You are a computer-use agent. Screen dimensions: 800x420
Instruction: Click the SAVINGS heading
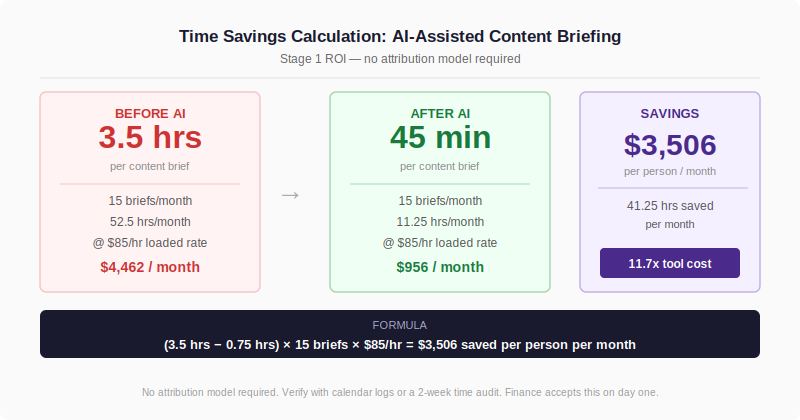coord(670,113)
